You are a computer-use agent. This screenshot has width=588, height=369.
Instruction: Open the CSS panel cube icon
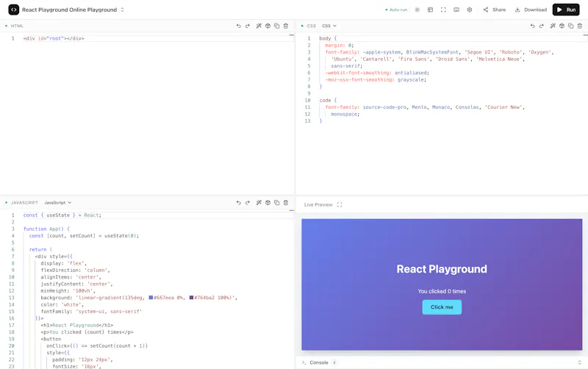click(562, 26)
